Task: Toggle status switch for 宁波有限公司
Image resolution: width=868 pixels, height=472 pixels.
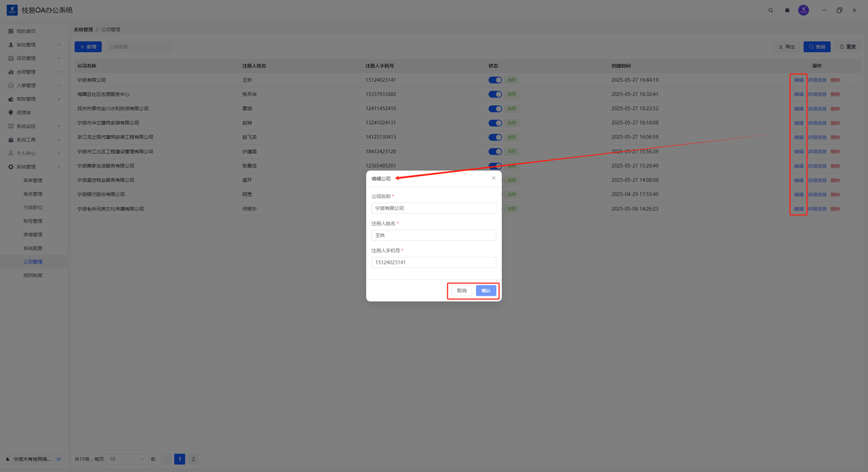Action: point(495,80)
